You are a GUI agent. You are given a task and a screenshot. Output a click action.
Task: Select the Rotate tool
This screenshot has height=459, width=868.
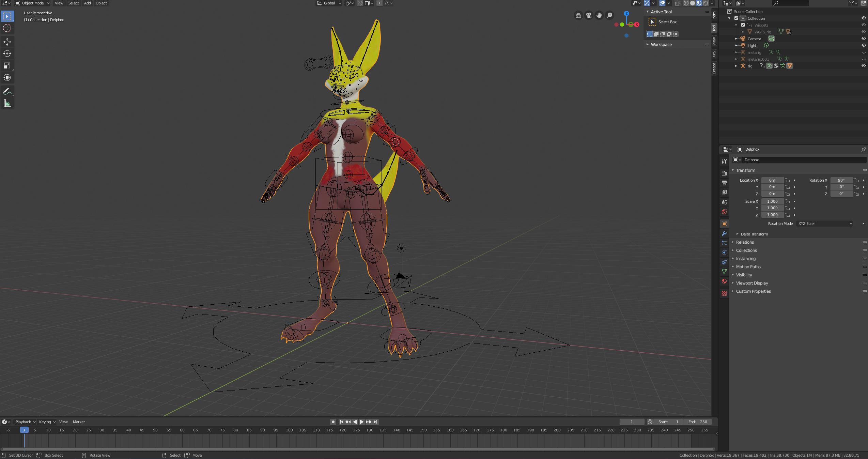(7, 53)
